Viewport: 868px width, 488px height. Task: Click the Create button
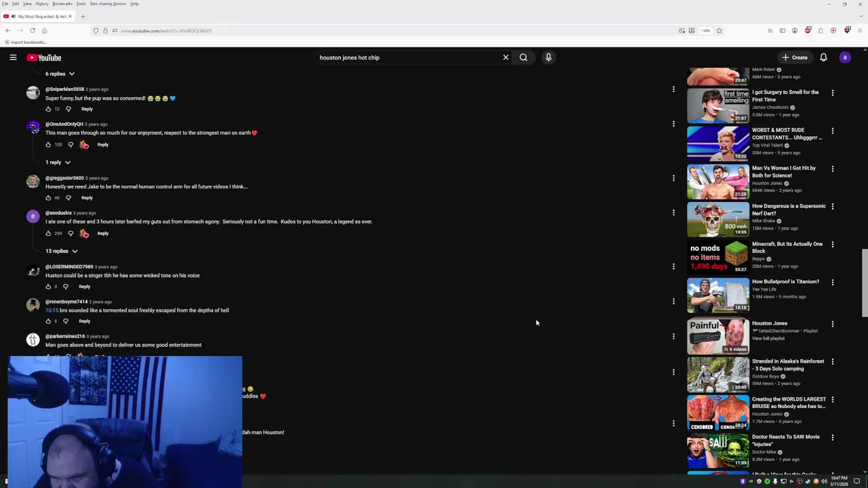(x=794, y=58)
